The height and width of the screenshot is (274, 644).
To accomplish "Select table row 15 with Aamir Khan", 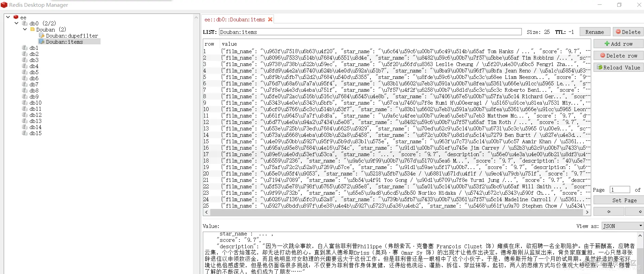I will pos(397,142).
